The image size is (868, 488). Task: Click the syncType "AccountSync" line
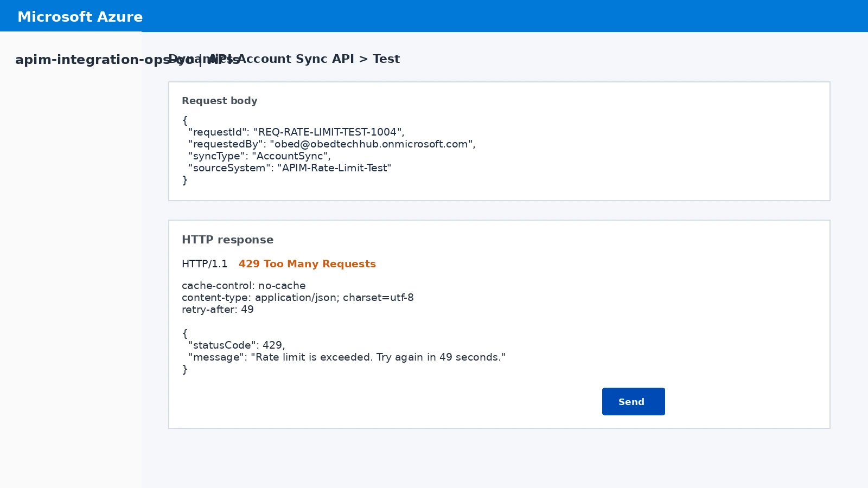[x=259, y=156]
